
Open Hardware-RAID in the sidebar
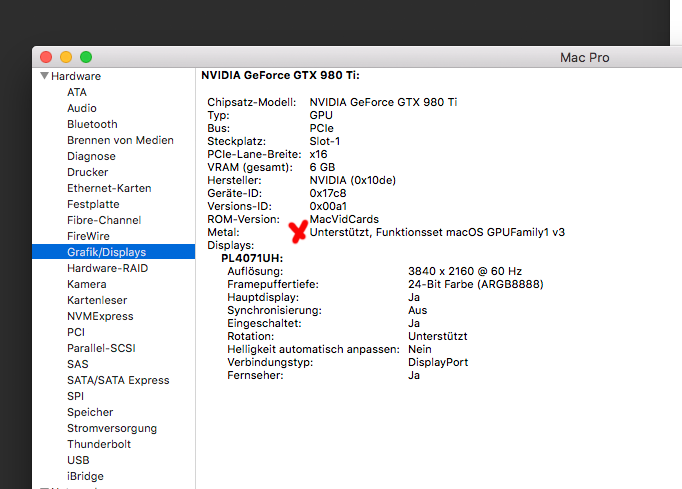coord(107,268)
